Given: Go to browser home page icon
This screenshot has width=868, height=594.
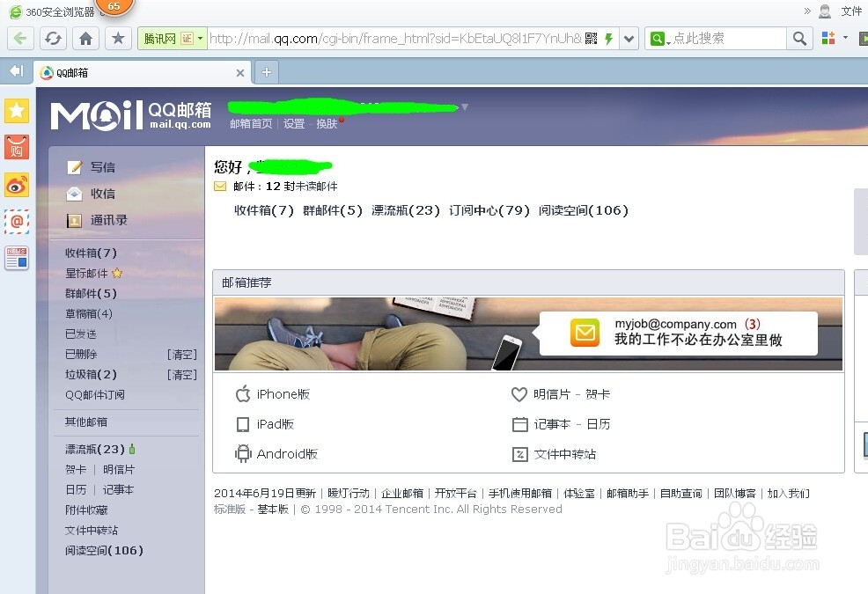Looking at the screenshot, I should [85, 38].
